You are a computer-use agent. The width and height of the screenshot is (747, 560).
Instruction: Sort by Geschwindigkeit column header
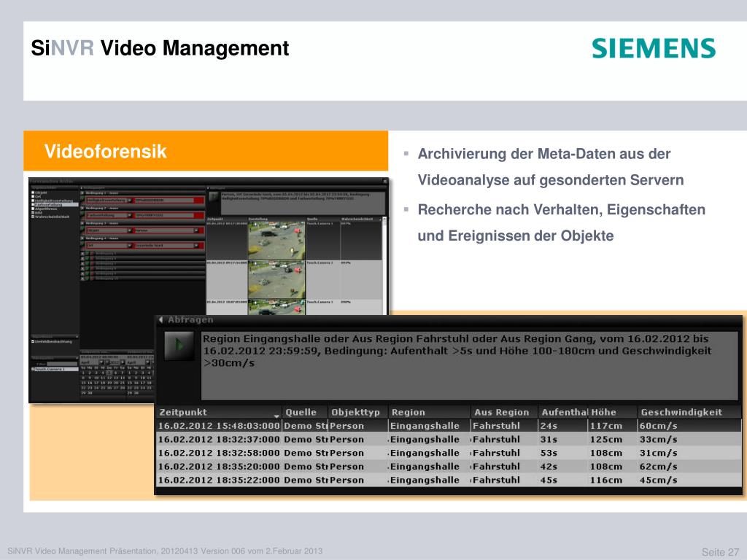click(689, 413)
